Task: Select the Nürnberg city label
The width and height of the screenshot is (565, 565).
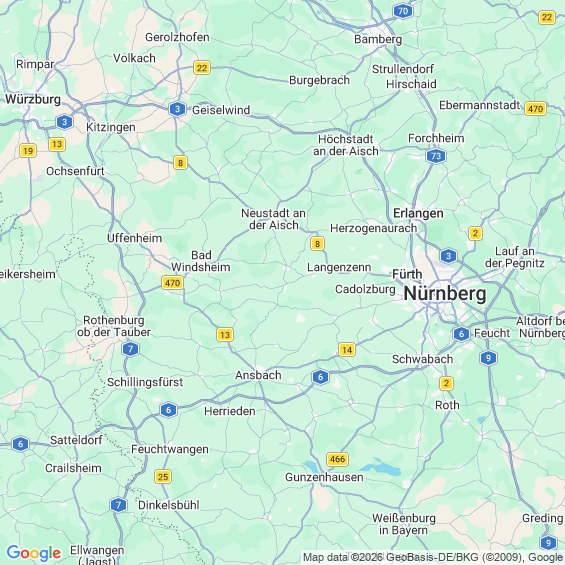Action: [445, 294]
